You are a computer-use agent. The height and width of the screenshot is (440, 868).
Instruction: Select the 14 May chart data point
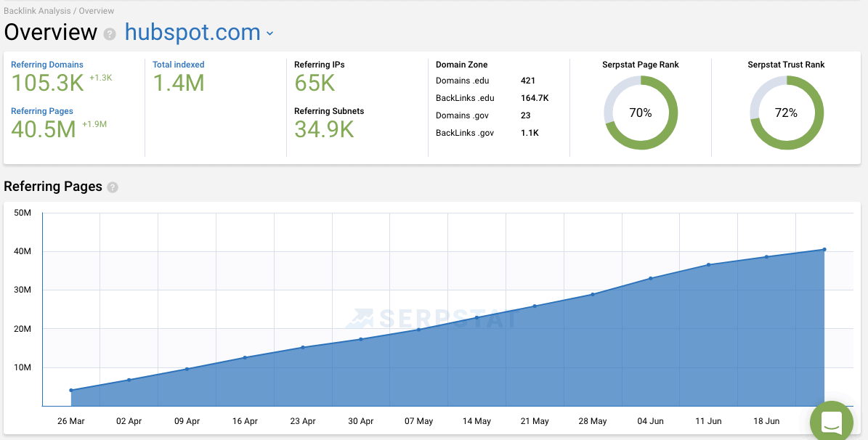[476, 318]
